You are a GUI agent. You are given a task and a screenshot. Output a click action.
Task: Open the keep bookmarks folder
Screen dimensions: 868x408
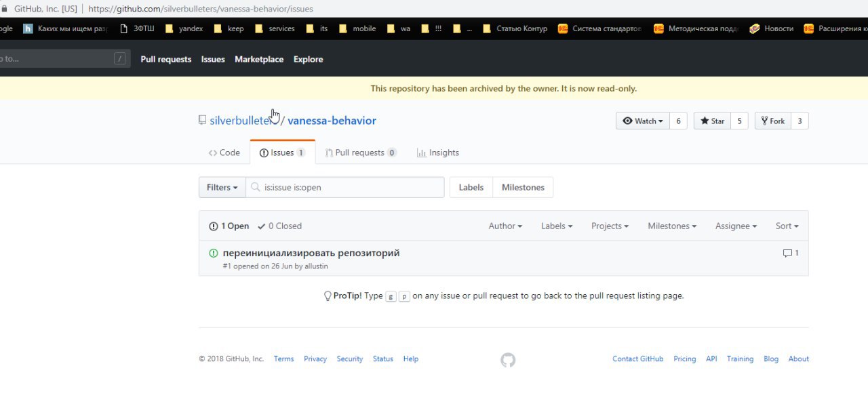click(229, 28)
